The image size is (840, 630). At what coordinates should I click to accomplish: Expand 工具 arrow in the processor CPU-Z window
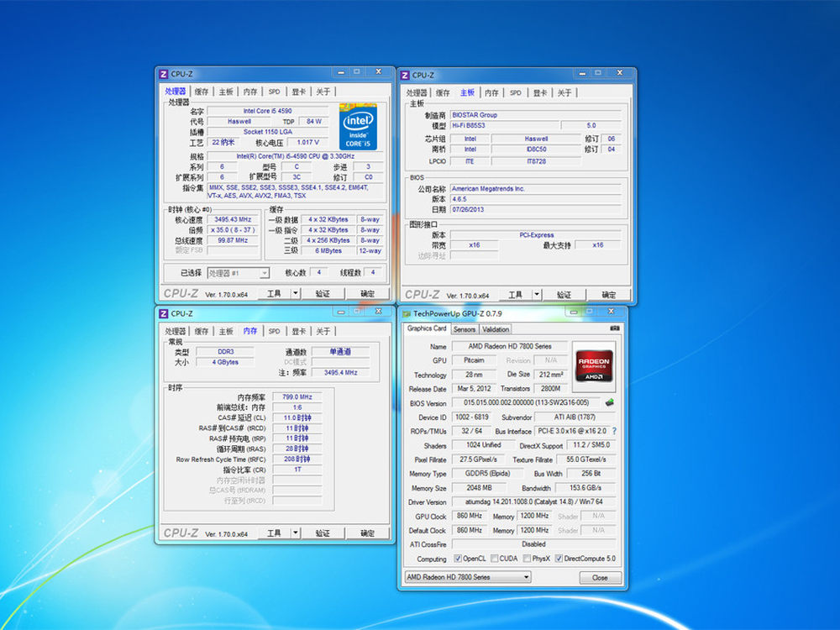tap(295, 293)
